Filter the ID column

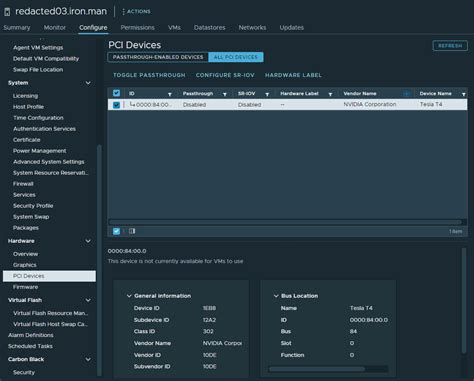pos(170,94)
